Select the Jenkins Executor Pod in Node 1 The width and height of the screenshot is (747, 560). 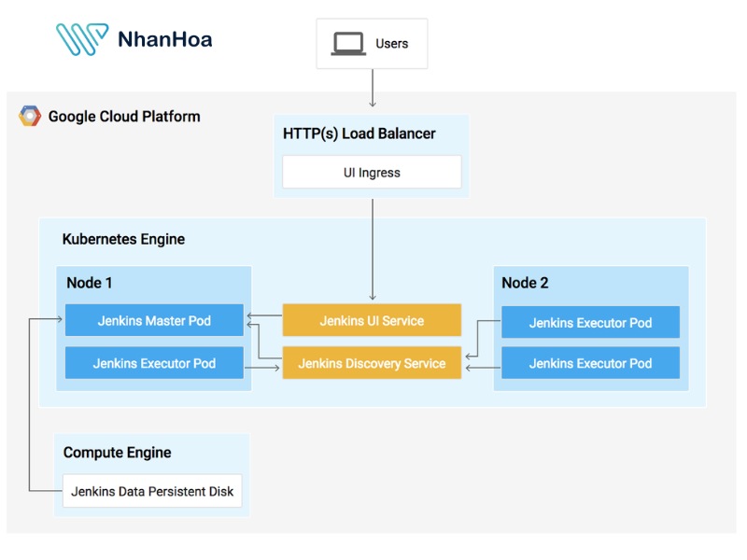pos(154,363)
